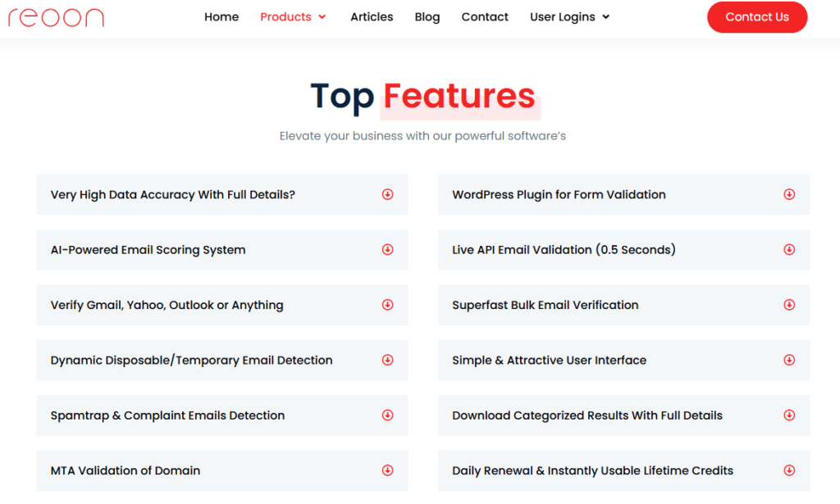Viewport: 840px width, 504px height.
Task: Click the circular arrow icon for "WordPress Plugin for Form Validation"
Action: 789,194
